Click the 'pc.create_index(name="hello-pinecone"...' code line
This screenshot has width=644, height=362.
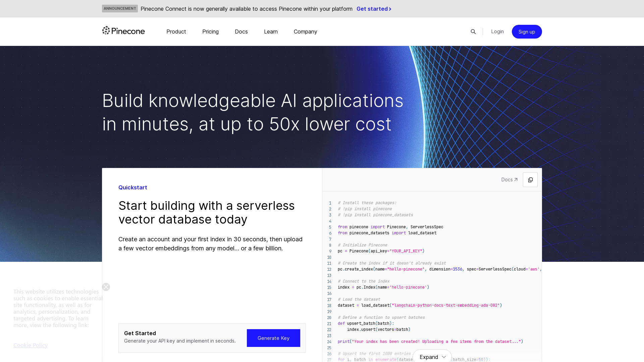coord(440,269)
